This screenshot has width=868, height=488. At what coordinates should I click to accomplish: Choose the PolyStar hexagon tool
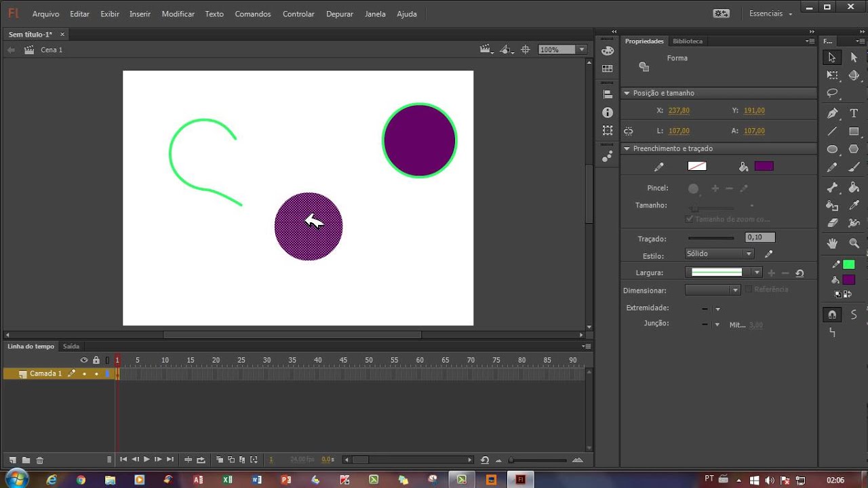click(x=854, y=149)
